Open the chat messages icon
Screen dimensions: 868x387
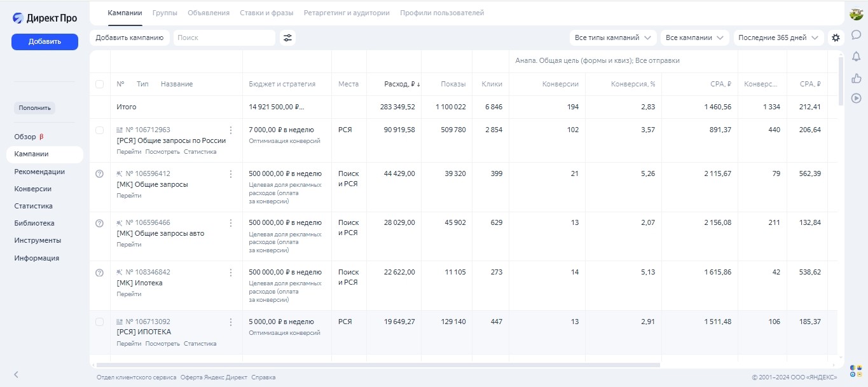point(856,35)
